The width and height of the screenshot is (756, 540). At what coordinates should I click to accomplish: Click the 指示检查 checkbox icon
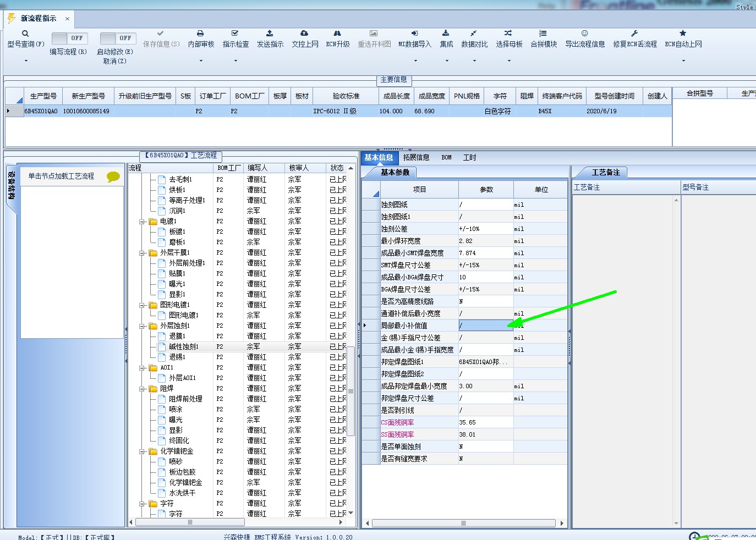[x=235, y=34]
